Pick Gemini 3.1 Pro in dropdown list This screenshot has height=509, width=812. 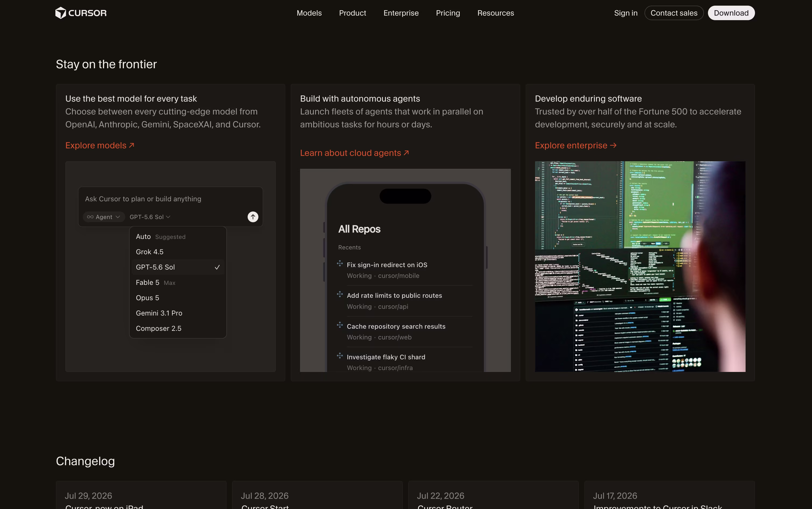178,313
